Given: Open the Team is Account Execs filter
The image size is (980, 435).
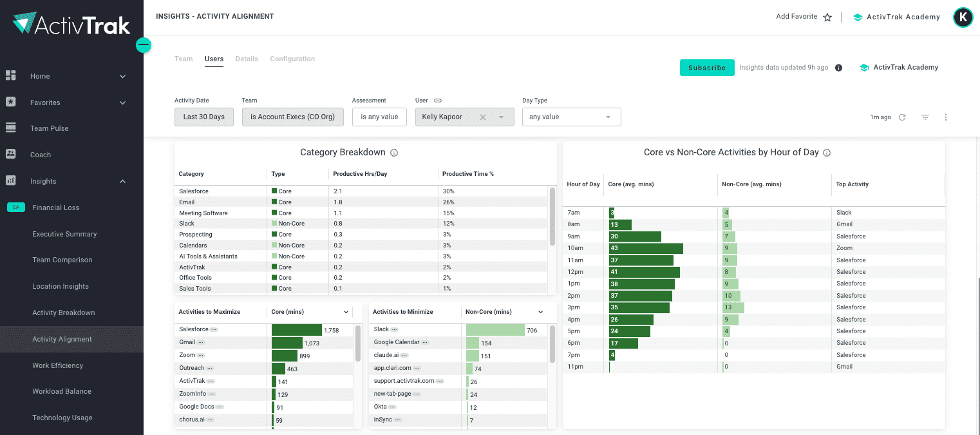Looking at the screenshot, I should click(x=293, y=117).
